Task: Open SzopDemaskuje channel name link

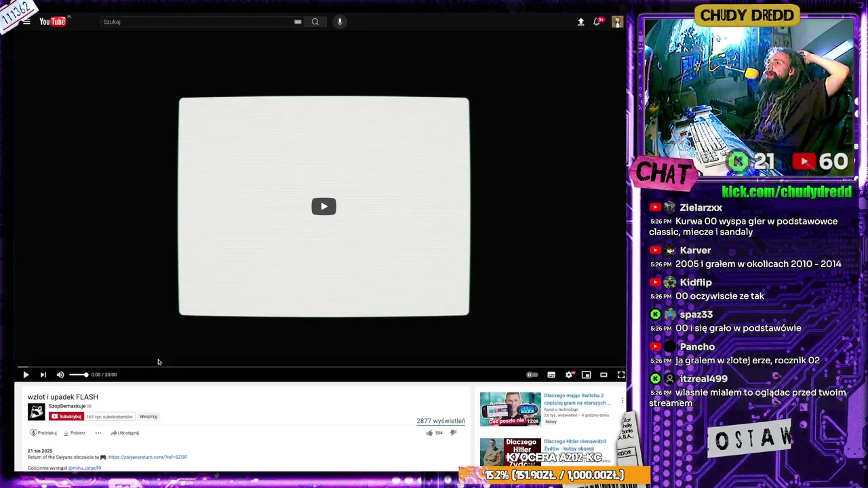Action: (x=67, y=406)
